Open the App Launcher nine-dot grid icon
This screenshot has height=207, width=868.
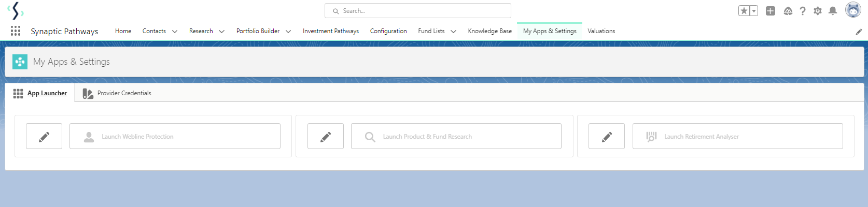click(16, 31)
